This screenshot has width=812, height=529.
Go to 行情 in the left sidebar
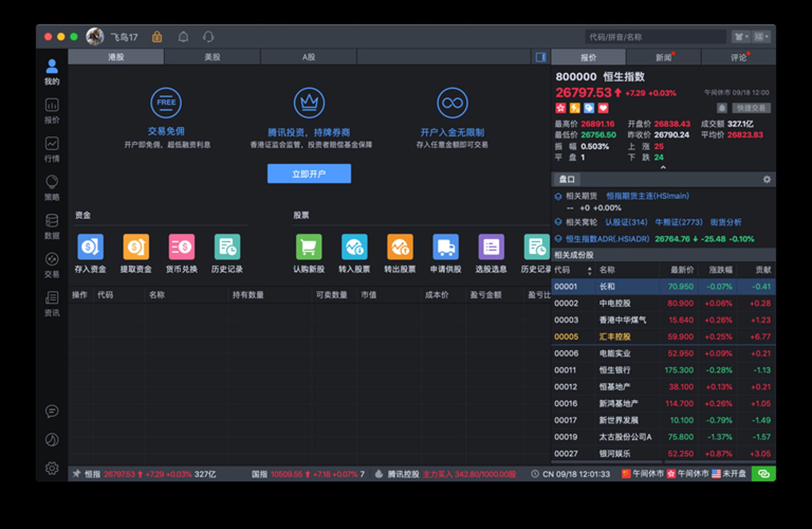[x=52, y=149]
